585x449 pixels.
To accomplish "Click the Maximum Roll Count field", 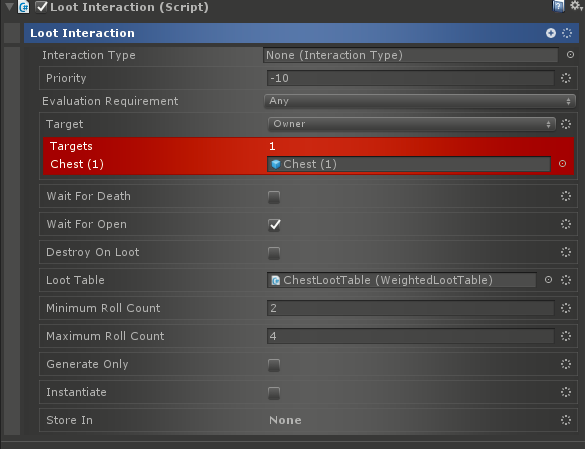I will pos(410,336).
